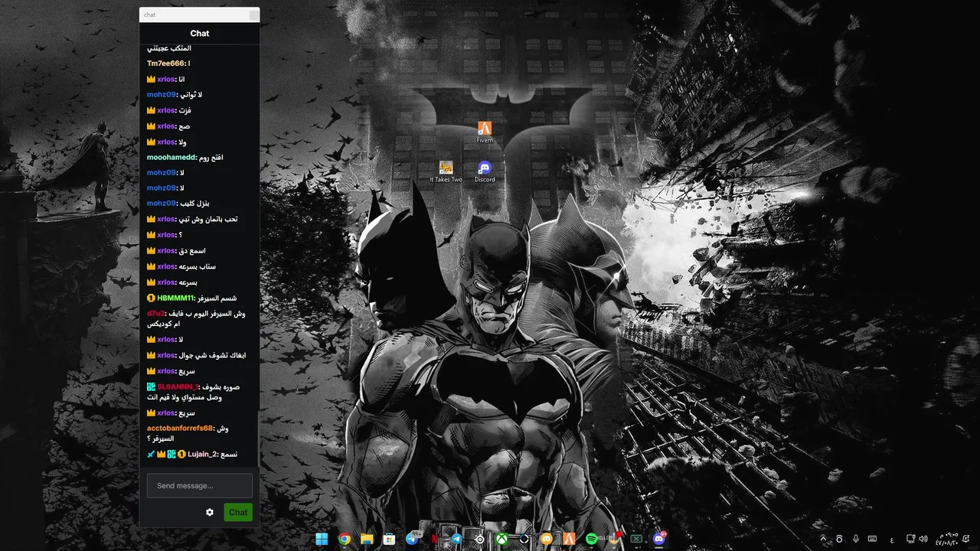Viewport: 980px width, 551px height.
Task: Open Microsoft Store from the taskbar
Action: tap(389, 539)
